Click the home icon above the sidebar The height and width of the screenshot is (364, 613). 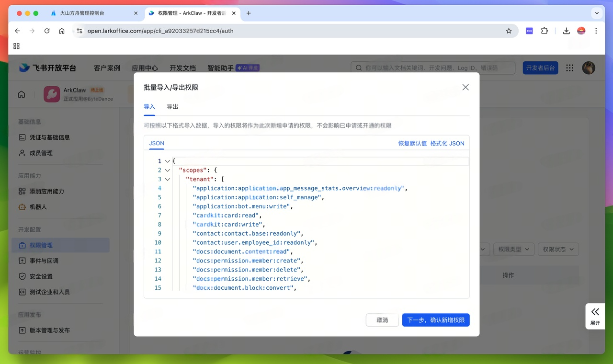coord(21,94)
